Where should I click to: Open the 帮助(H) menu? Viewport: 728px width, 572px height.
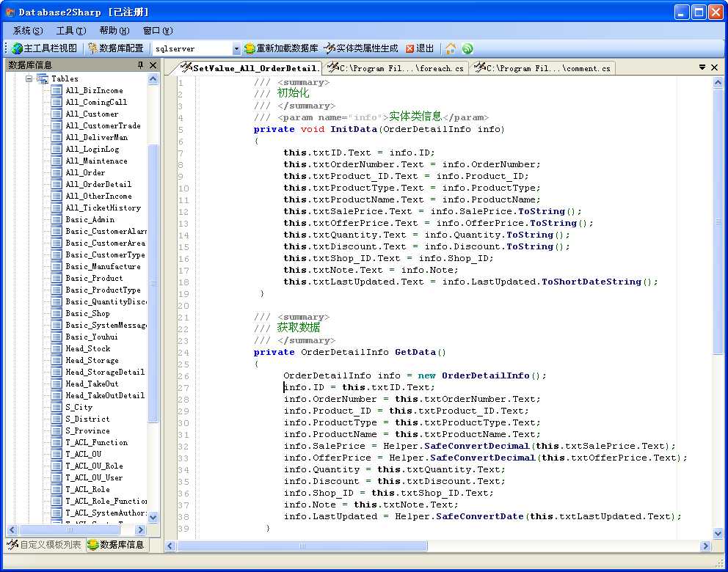(114, 31)
